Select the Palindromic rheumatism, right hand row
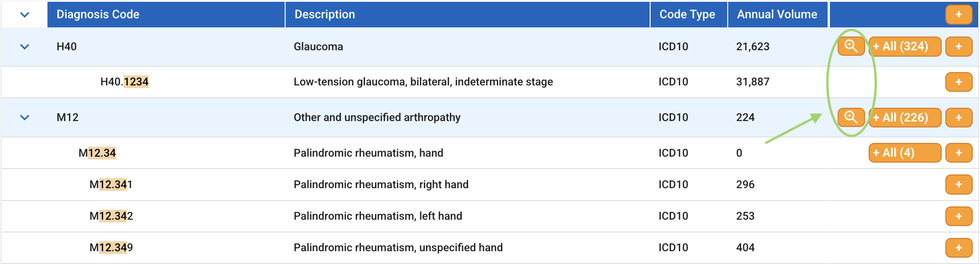Image resolution: width=980 pixels, height=264 pixels. coord(490,185)
